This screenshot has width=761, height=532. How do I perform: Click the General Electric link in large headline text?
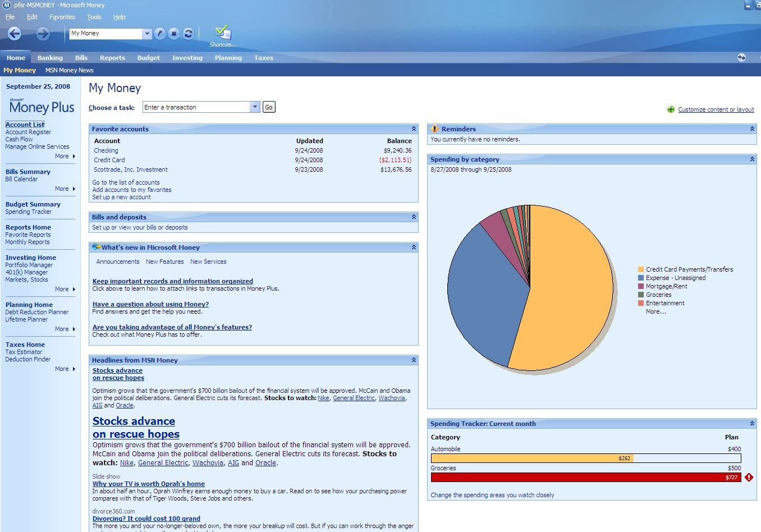coord(163,463)
